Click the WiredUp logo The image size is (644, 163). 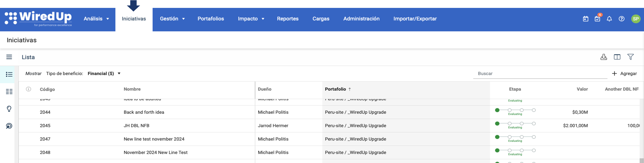[x=38, y=19]
